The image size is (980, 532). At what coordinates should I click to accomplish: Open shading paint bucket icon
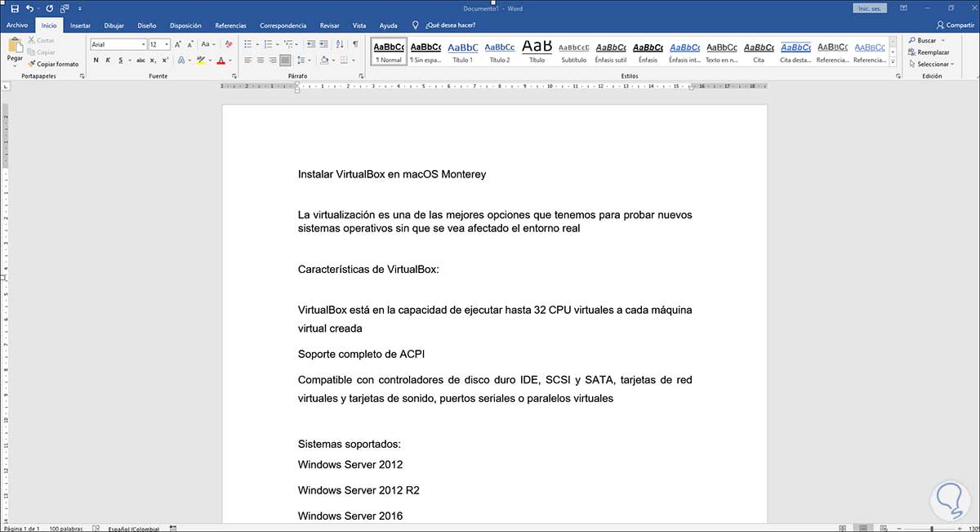(x=323, y=60)
